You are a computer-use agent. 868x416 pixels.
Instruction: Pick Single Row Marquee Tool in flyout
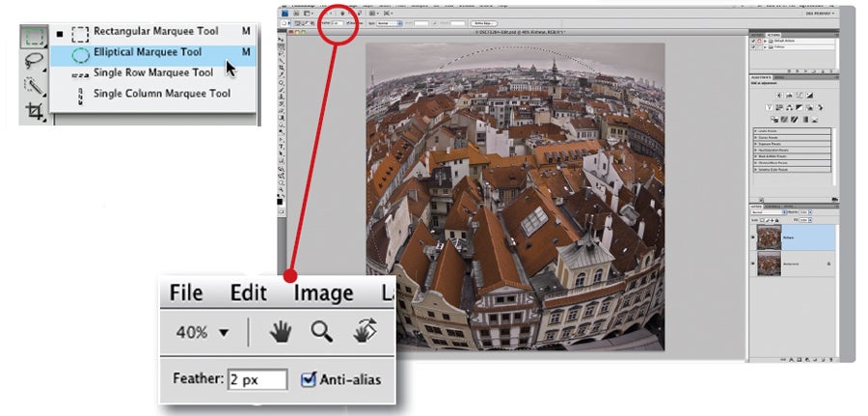pos(152,73)
